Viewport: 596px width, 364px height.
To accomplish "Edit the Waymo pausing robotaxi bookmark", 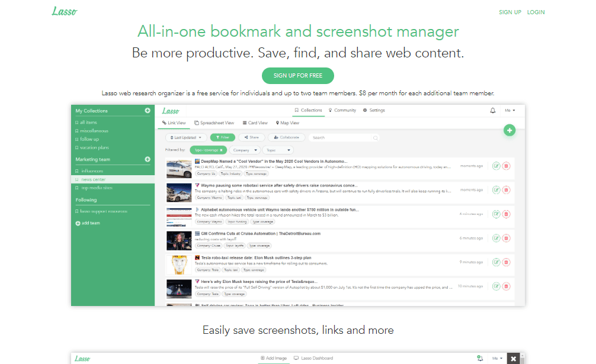I will [x=496, y=190].
